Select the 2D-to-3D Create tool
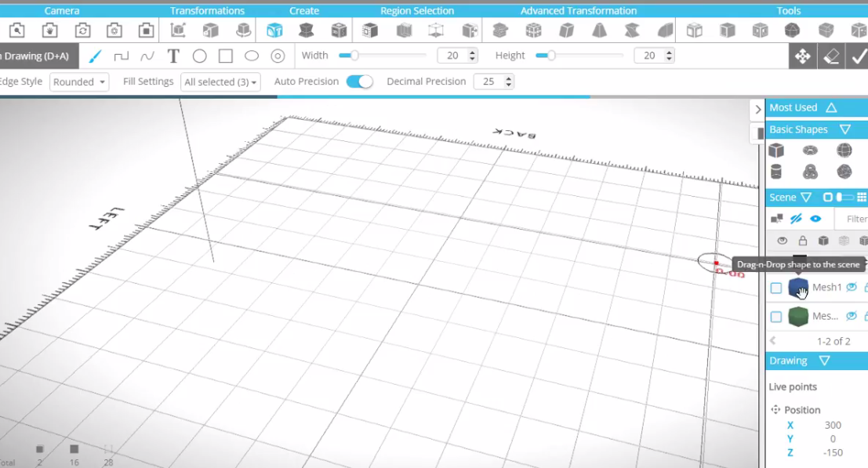Screen dimensions: 868x468 tap(339, 31)
